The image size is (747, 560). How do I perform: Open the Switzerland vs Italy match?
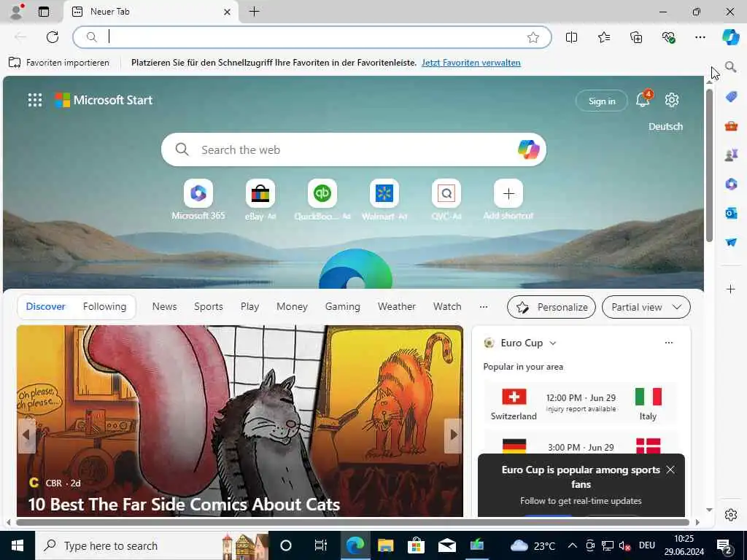click(x=580, y=402)
